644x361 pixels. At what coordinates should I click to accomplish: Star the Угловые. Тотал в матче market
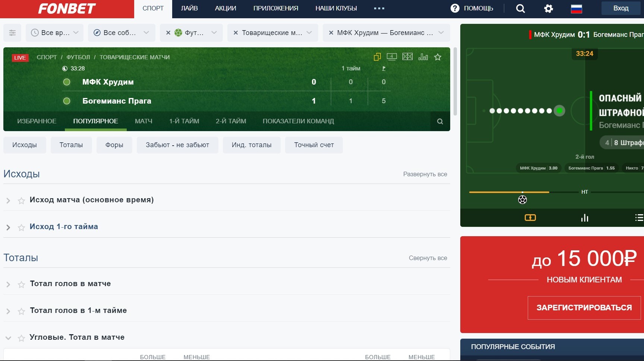click(x=22, y=338)
